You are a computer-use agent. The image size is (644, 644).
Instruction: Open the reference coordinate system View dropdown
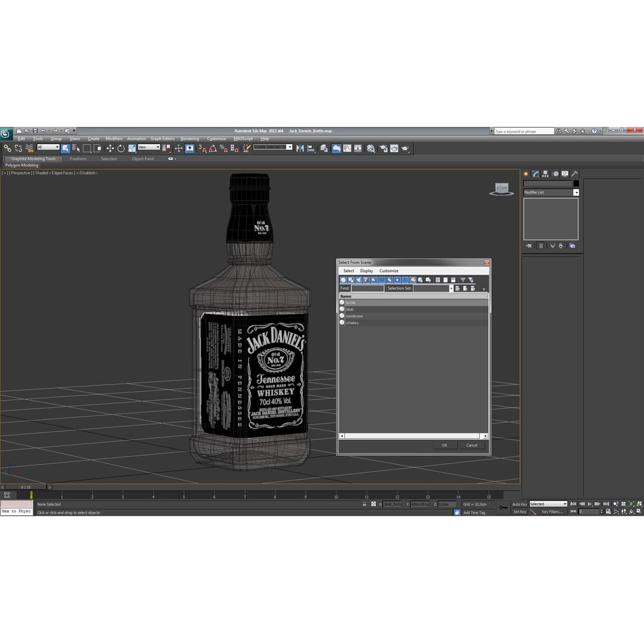(148, 147)
